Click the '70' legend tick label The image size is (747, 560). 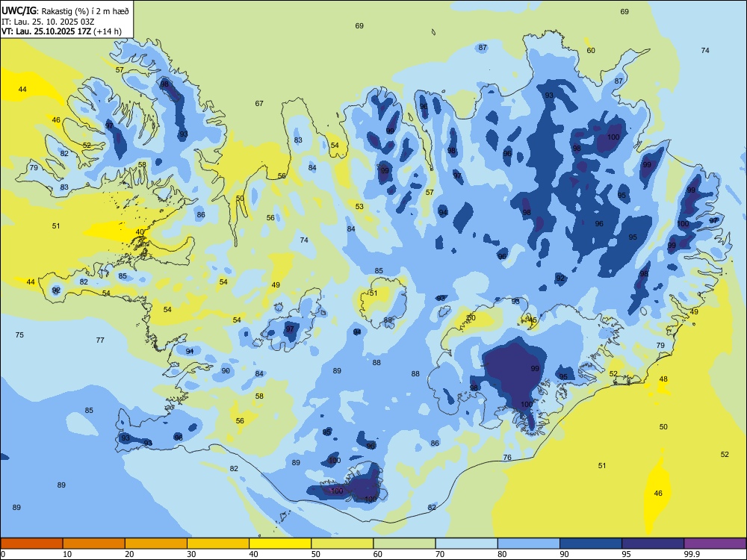point(440,554)
